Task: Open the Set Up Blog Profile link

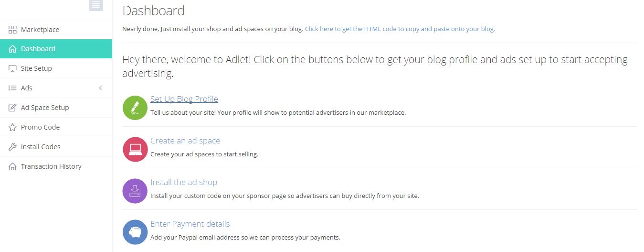Action: point(184,99)
